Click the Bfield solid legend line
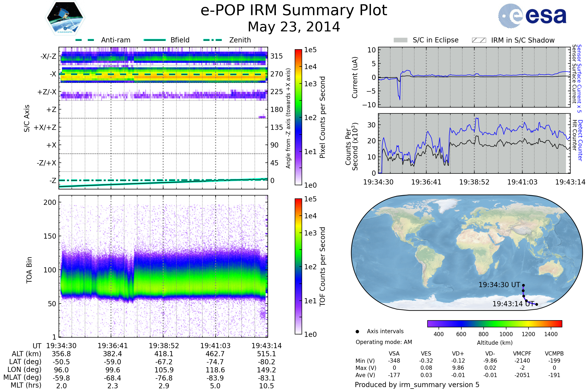Image resolution: width=588 pixels, height=392 pixels. click(155, 40)
